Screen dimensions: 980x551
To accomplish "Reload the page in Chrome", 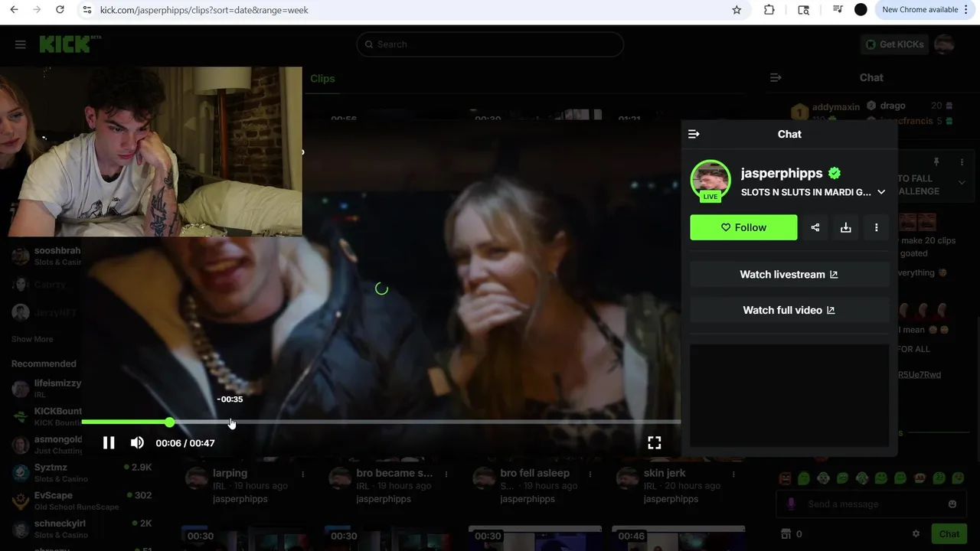I will coord(60,10).
